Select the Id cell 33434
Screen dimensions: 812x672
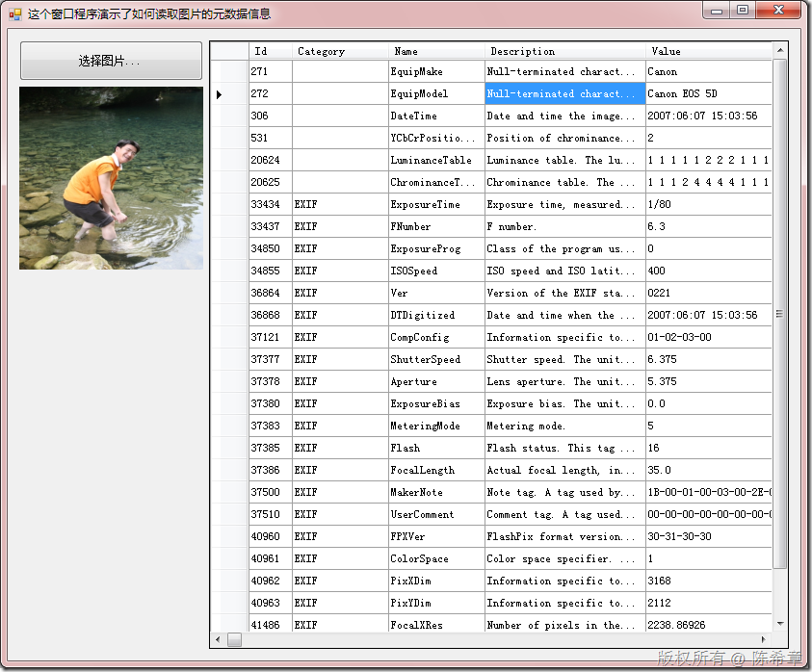pyautogui.click(x=271, y=204)
